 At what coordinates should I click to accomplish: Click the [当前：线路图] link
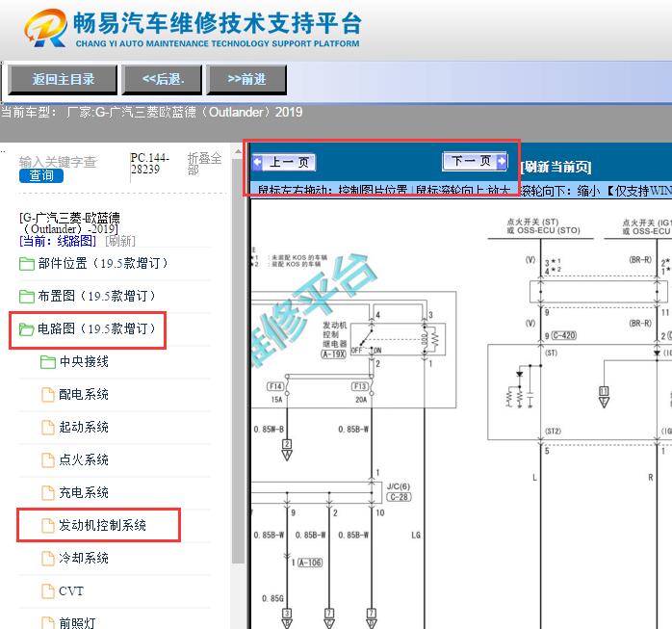(58, 241)
